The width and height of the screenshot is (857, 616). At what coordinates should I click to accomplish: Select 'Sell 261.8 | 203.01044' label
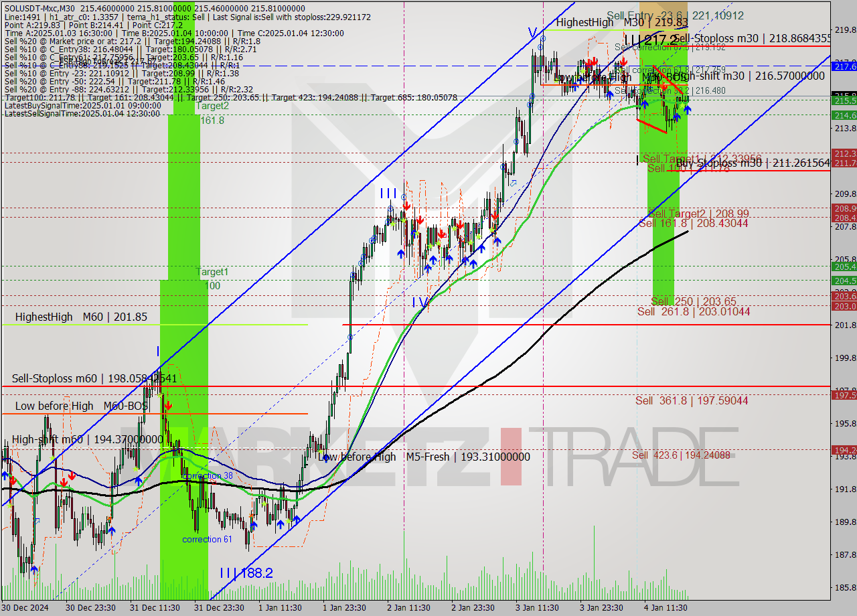(x=693, y=311)
